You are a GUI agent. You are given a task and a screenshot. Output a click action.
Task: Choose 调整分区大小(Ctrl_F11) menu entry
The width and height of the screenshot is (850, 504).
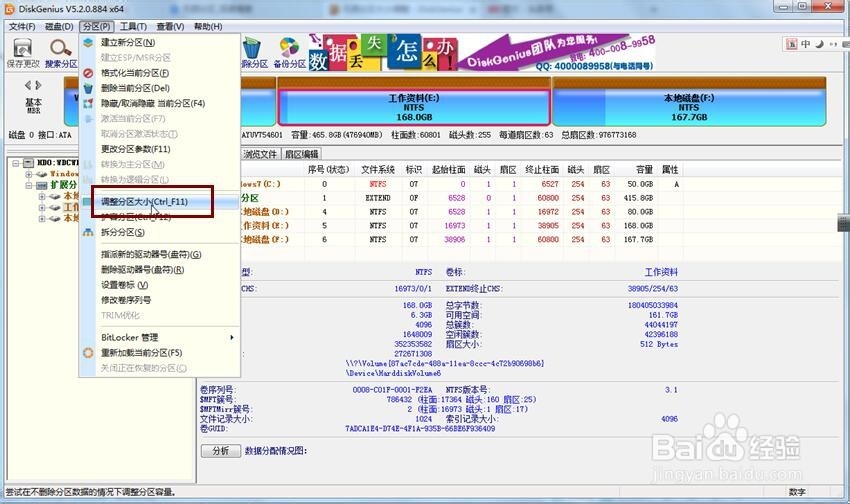click(145, 202)
